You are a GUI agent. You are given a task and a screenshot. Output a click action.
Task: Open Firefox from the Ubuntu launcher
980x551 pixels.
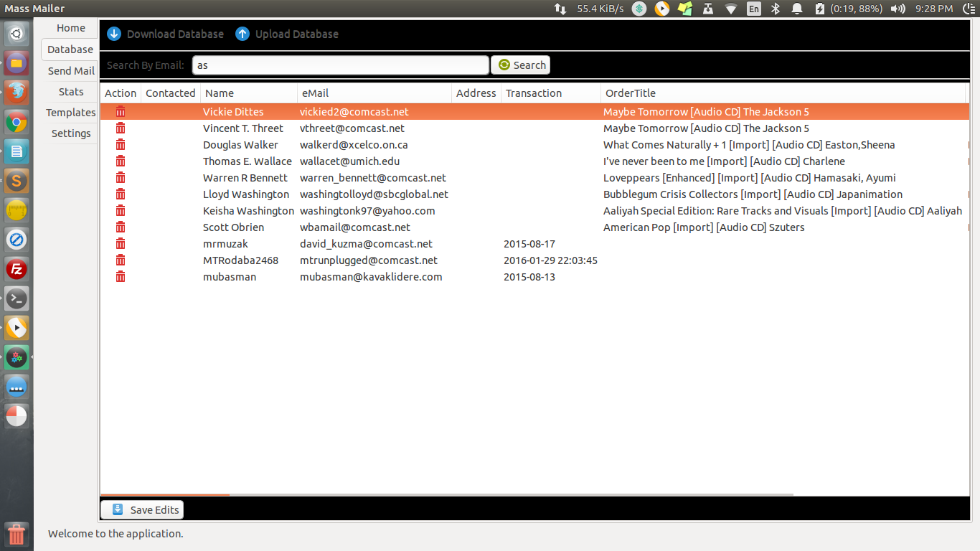pos(17,93)
